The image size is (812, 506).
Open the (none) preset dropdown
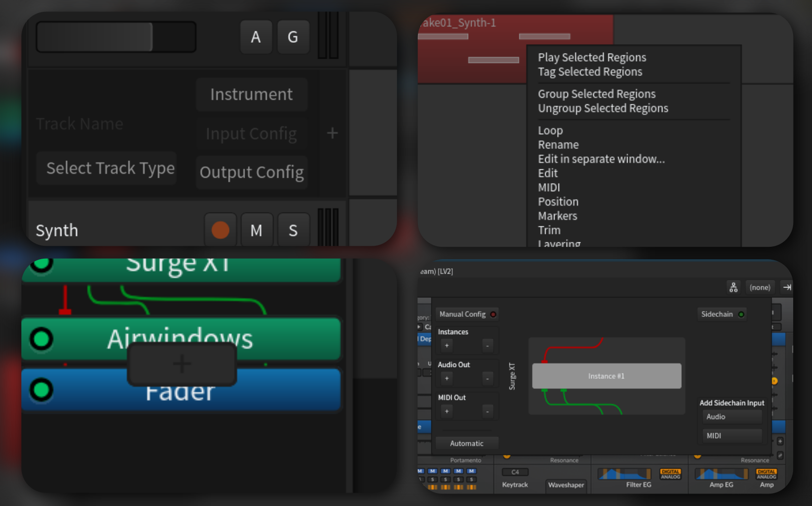760,288
